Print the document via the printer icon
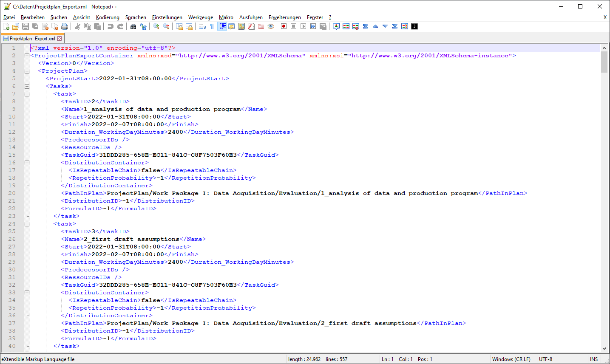Screen dimensions: 610x364 pyautogui.click(x=64, y=26)
